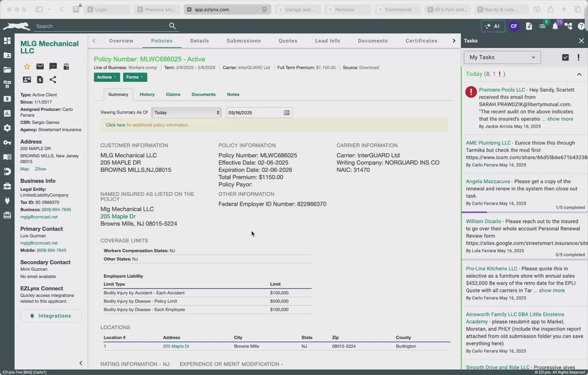Image resolution: width=588 pixels, height=375 pixels.
Task: Open the Map link under Address
Action: (24, 169)
